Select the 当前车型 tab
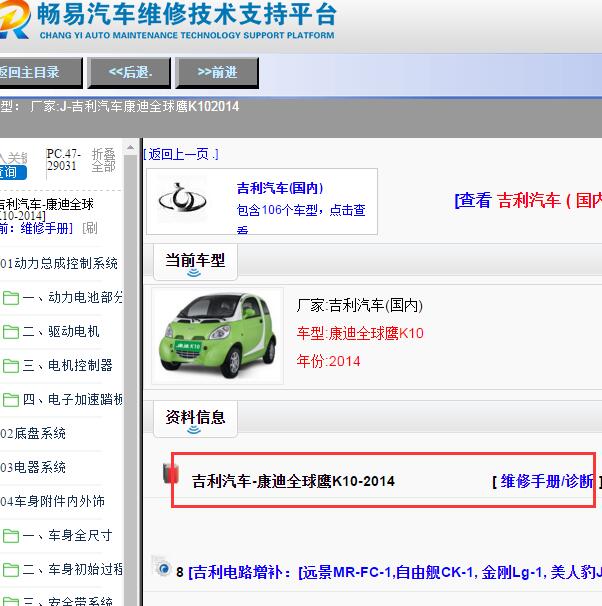 [195, 262]
